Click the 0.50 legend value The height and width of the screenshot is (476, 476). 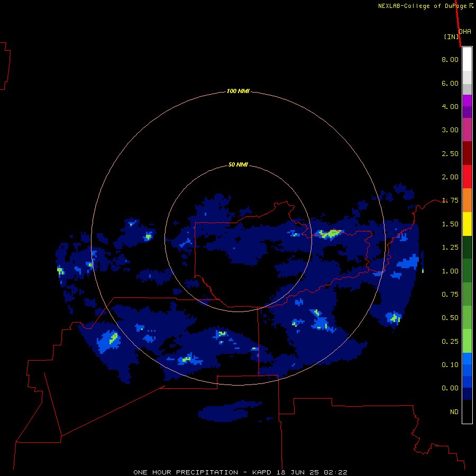coord(450,318)
